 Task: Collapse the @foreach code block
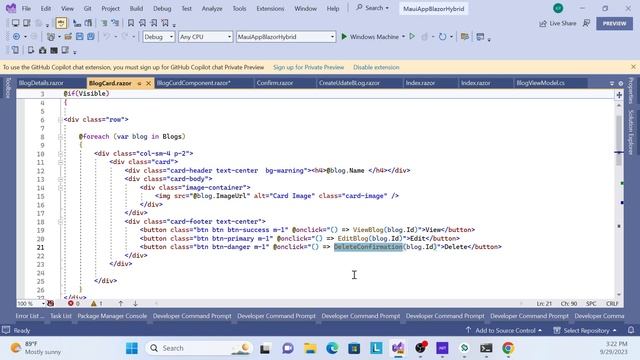click(60, 137)
